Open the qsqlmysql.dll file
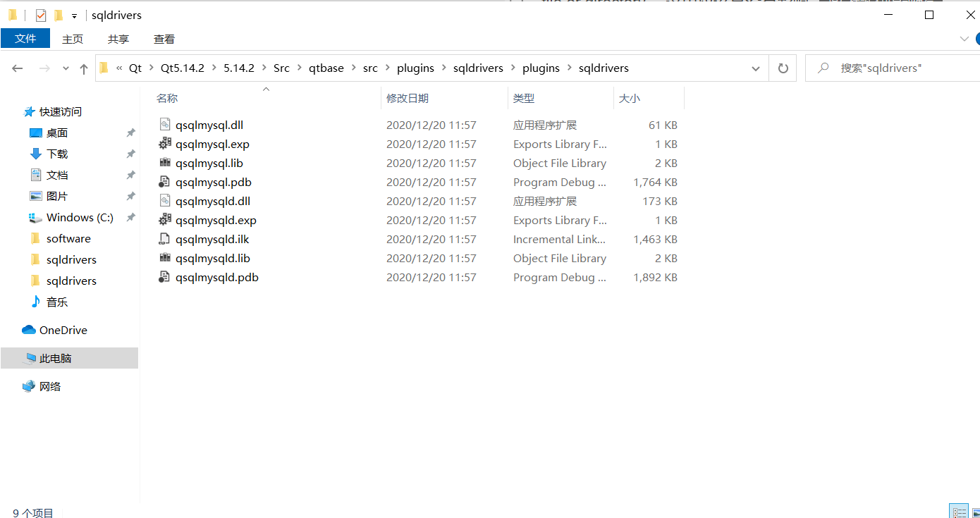Screen dimensions: 980x518 pyautogui.click(x=208, y=125)
